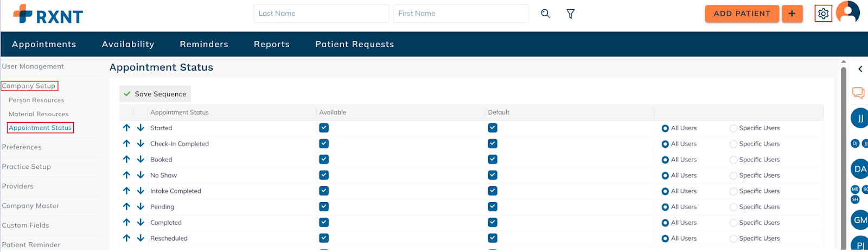Collapse the right sidebar chevron
The image size is (868, 252).
[x=860, y=69]
